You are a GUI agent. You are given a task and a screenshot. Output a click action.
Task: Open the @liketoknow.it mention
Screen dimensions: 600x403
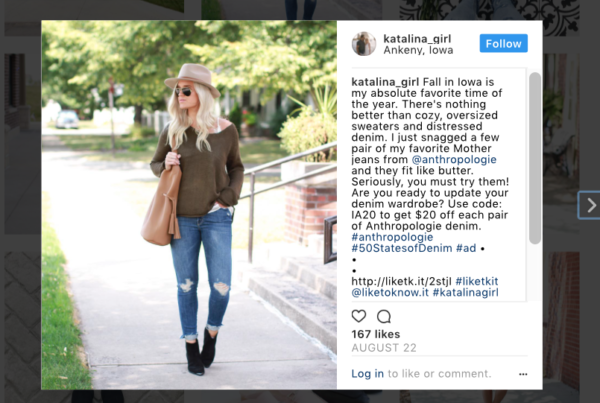pos(390,292)
